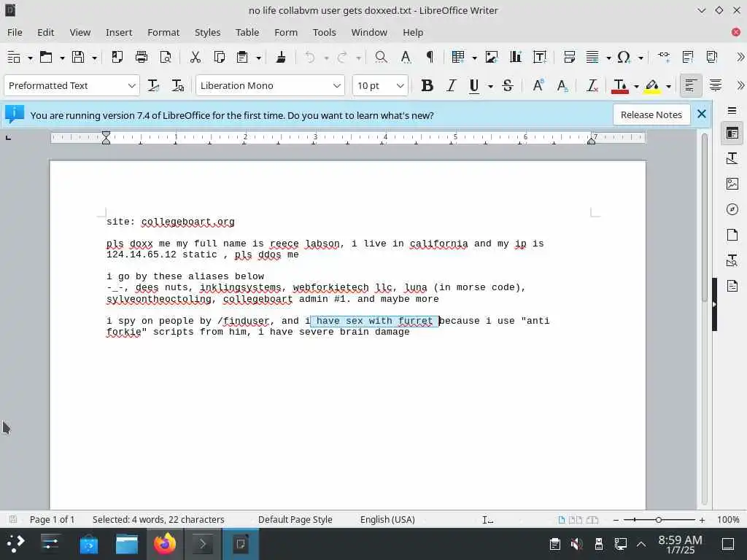Run the Spelling check icon

pos(406,57)
